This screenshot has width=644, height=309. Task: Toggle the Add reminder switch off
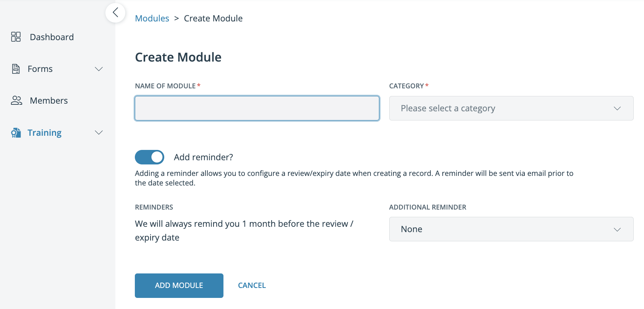[x=149, y=157]
